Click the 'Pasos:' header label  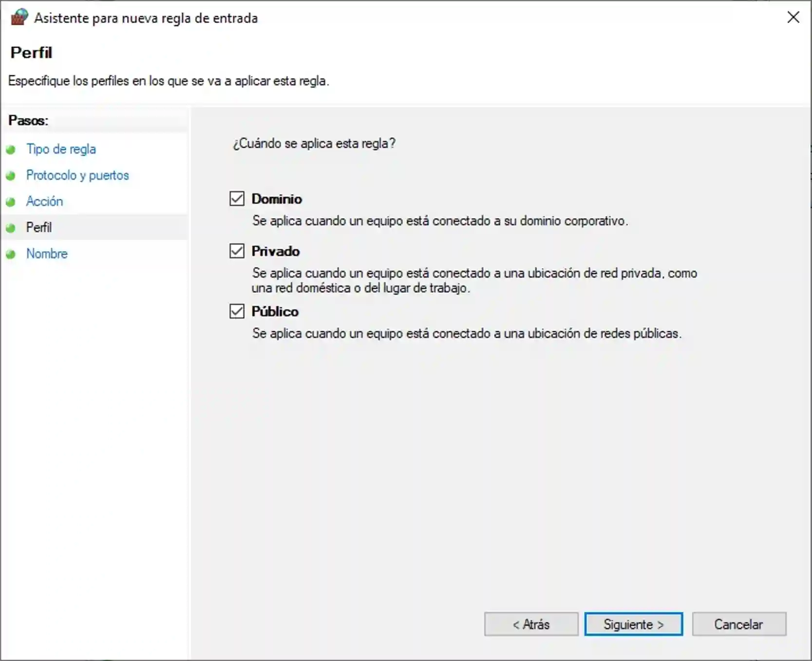[x=28, y=120]
